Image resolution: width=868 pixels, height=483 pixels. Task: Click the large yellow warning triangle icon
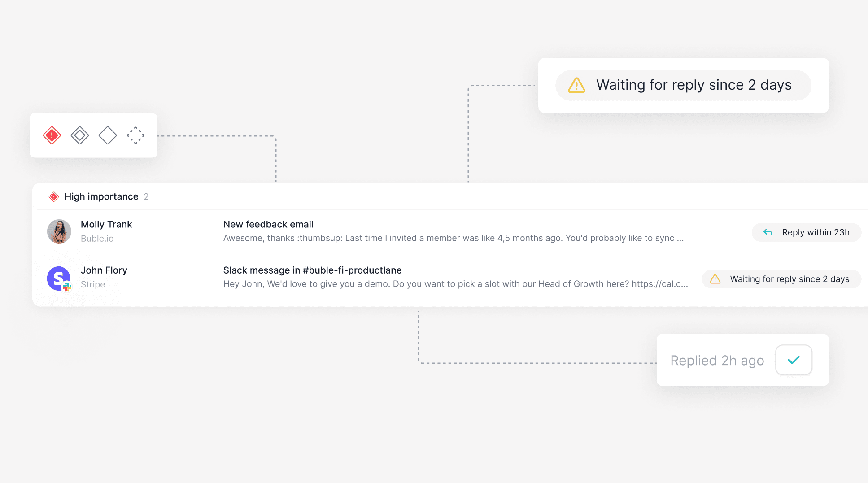576,85
